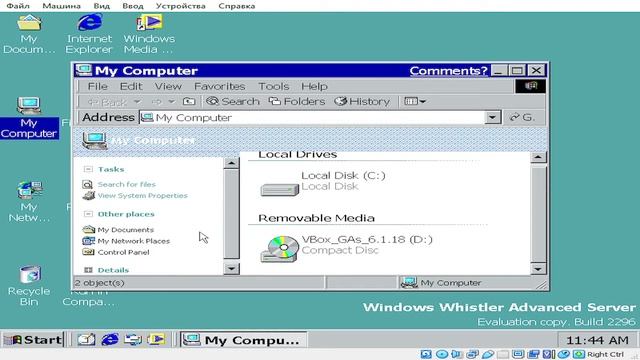This screenshot has width=640, height=360.
Task: Select the My Computer desktop icon
Action: 29,118
